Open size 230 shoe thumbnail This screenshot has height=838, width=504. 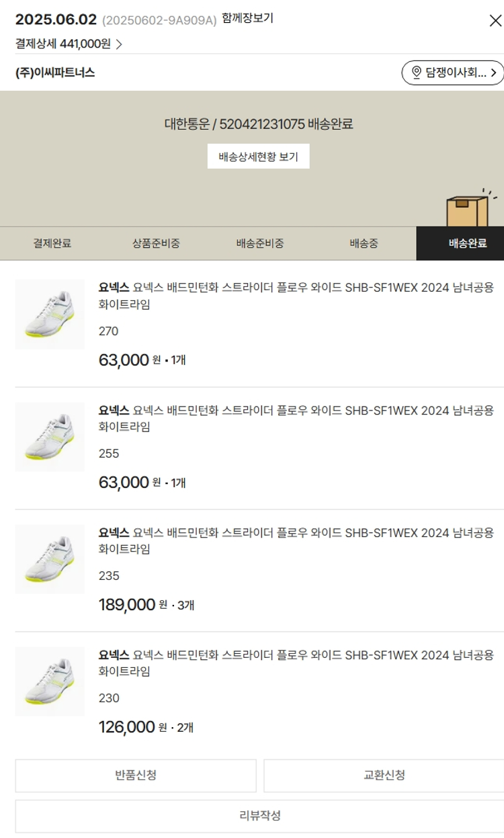tap(50, 681)
